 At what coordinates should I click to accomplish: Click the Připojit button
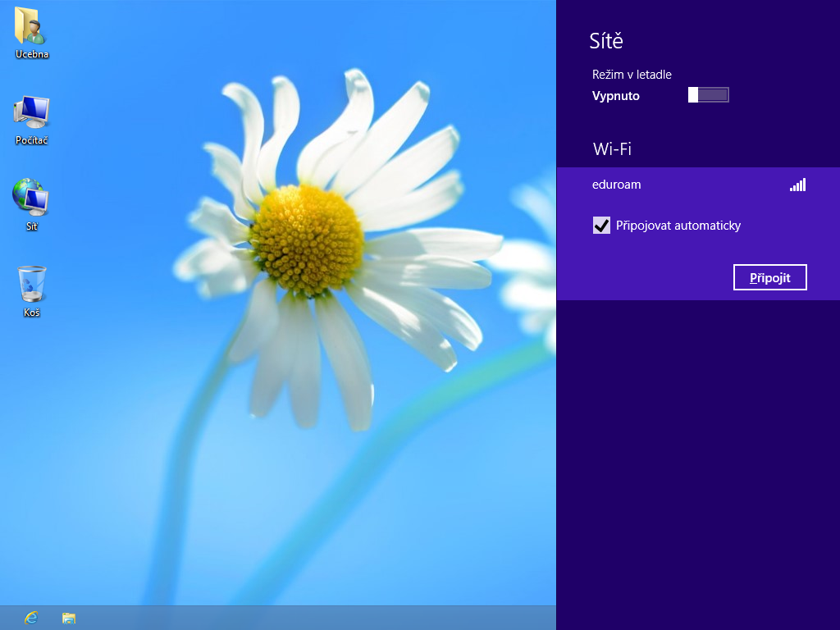coord(769,277)
